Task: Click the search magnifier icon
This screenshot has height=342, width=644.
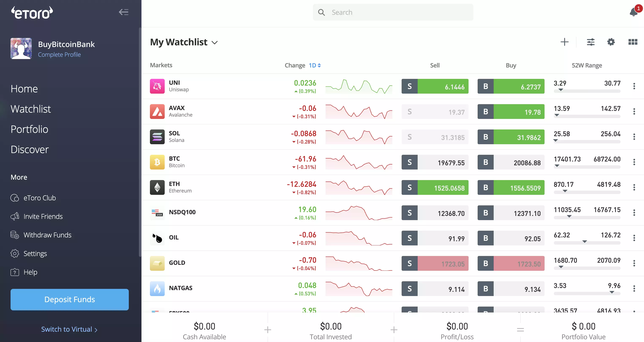Action: [x=322, y=12]
